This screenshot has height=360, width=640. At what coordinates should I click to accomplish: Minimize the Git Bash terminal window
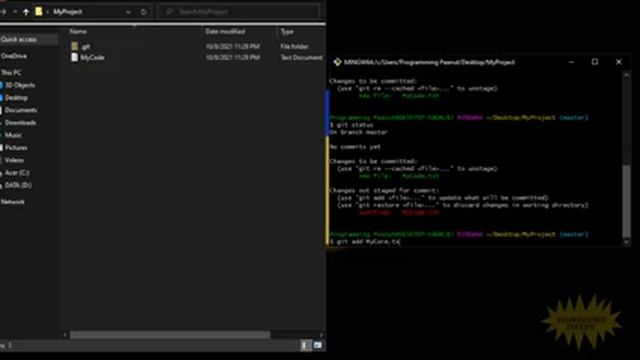click(571, 62)
